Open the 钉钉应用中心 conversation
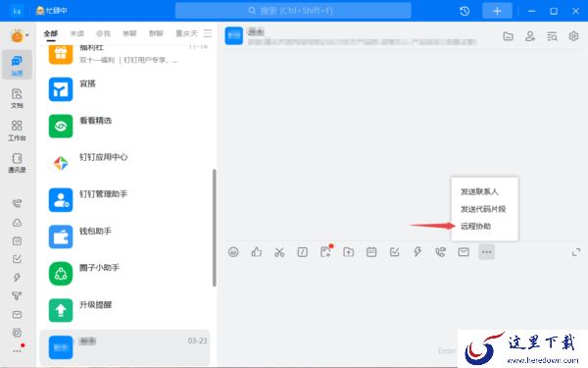 click(124, 163)
